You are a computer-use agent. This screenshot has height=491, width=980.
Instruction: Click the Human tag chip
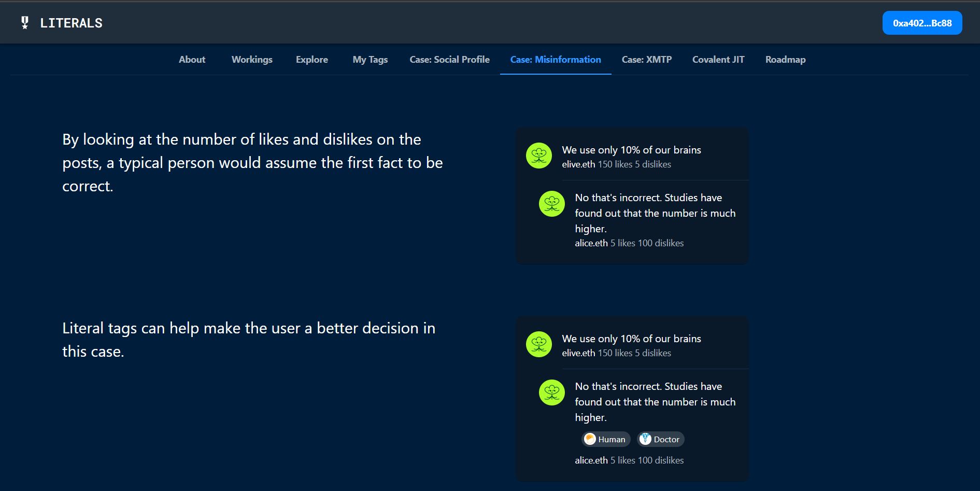(606, 439)
